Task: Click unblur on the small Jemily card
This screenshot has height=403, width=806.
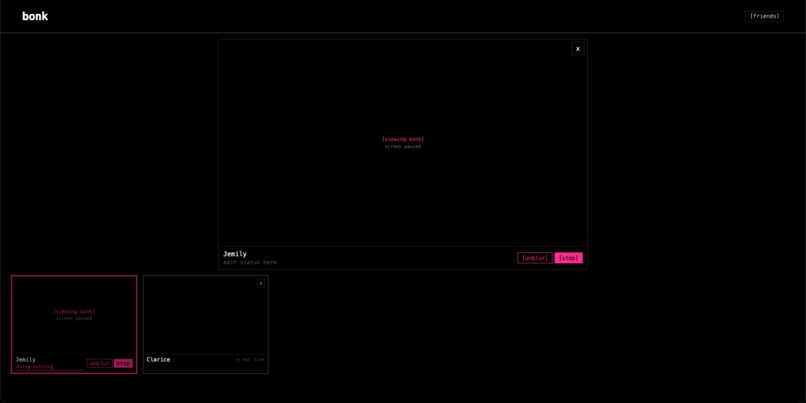Action: pyautogui.click(x=100, y=363)
